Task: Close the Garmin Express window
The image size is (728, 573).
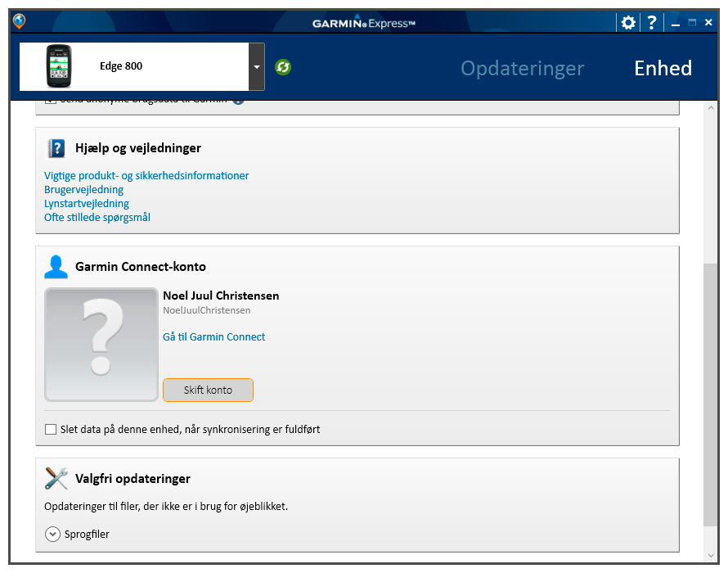Action: click(x=708, y=22)
